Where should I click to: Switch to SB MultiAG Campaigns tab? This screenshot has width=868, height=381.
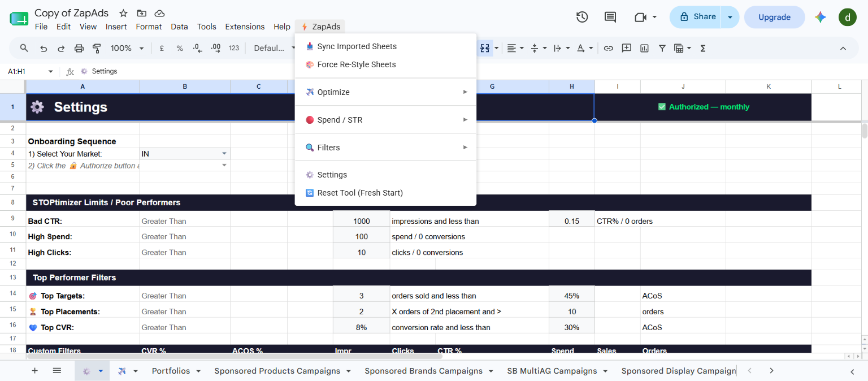click(552, 371)
